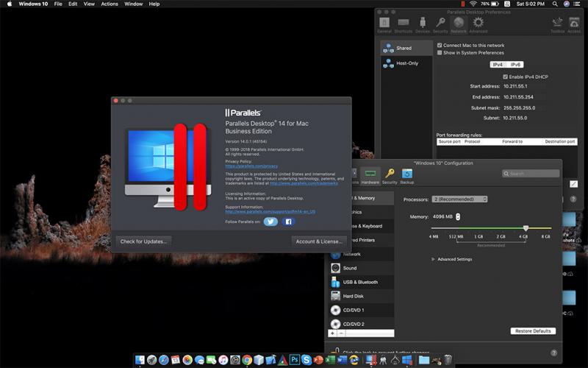Click the Memory slider thumb
The height and width of the screenshot is (368, 588).
(x=526, y=228)
